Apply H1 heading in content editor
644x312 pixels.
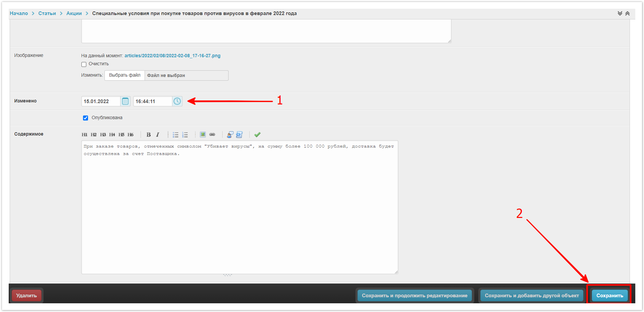(x=84, y=135)
